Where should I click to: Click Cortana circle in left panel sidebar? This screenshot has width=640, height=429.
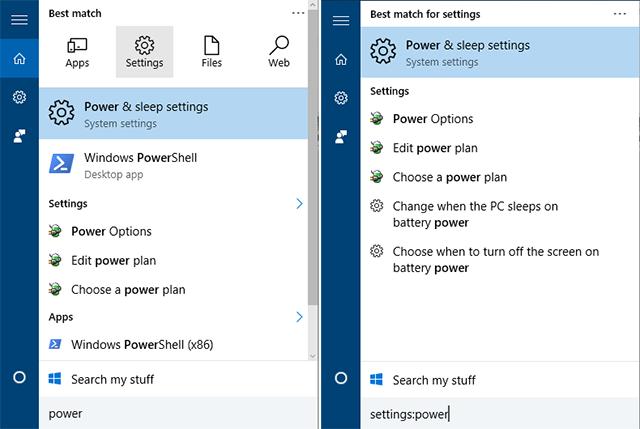tap(19, 377)
